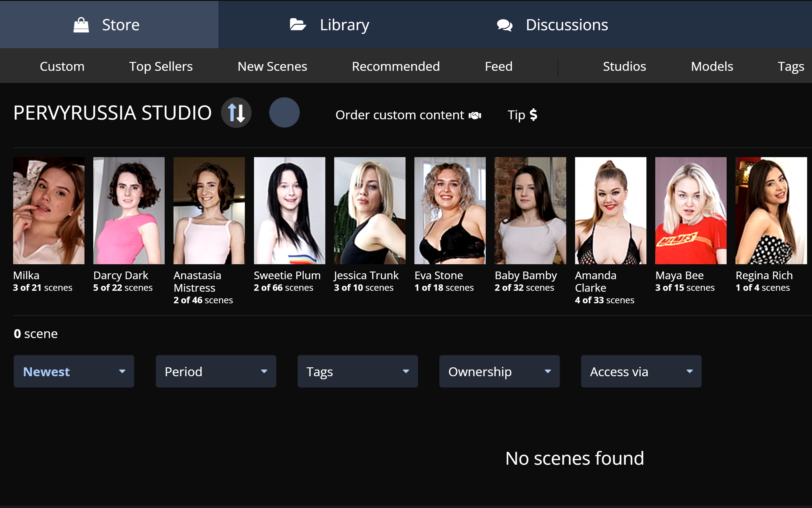The width and height of the screenshot is (812, 508).
Task: Expand the Newest sort dropdown
Action: (x=74, y=371)
